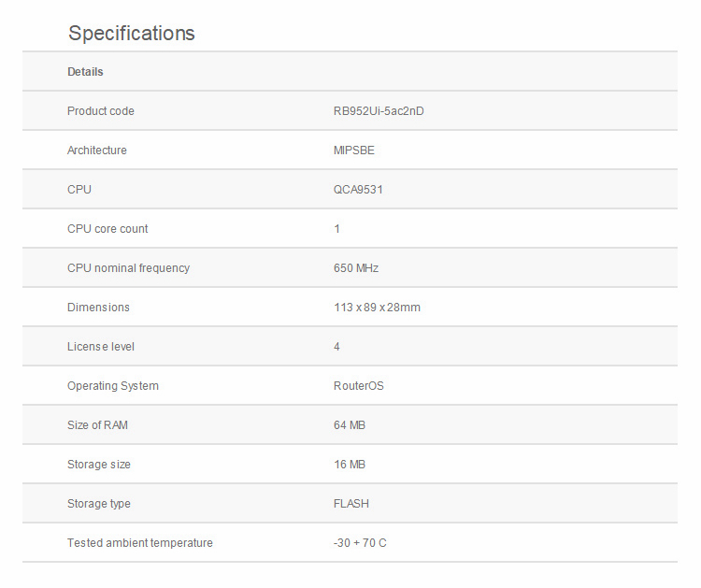Select the CPU core count label
The image size is (701, 588).
[107, 229]
